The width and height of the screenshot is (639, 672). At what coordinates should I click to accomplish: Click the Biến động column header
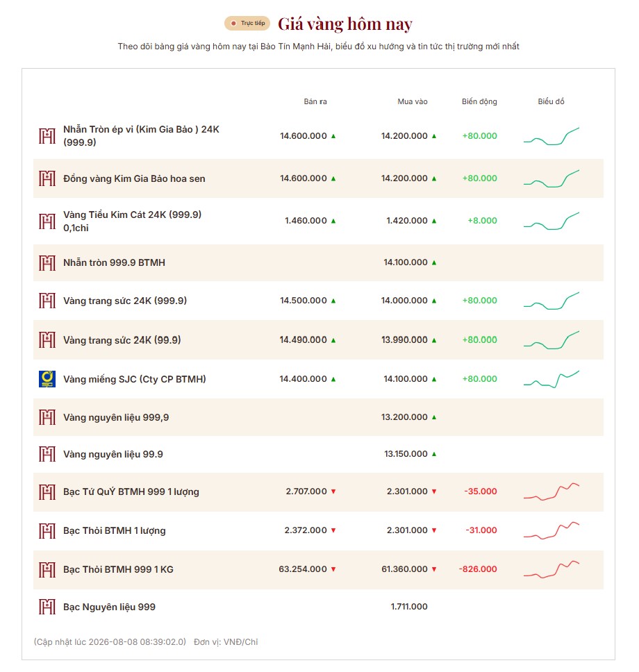click(479, 101)
